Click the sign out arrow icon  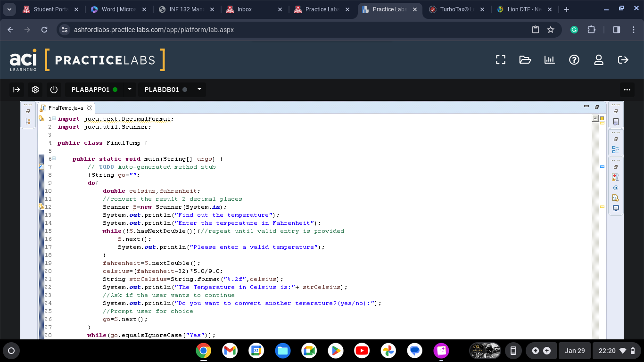click(623, 60)
